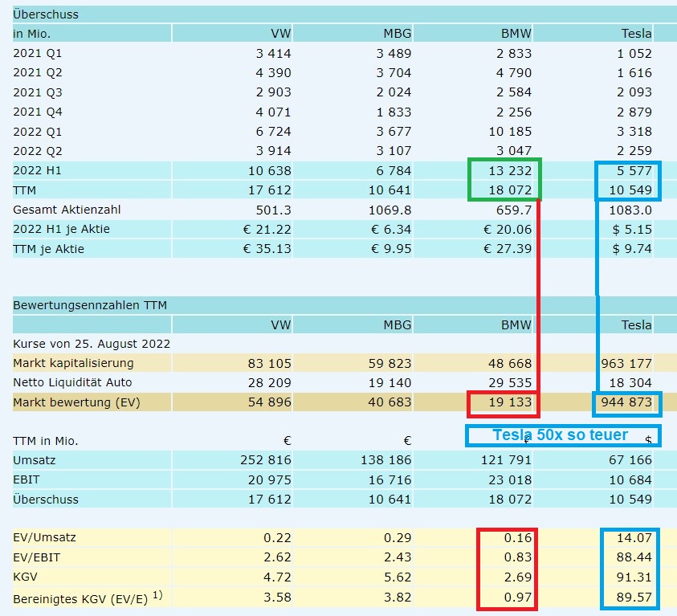Click BMW's net liquidity 29 535

pos(510,382)
